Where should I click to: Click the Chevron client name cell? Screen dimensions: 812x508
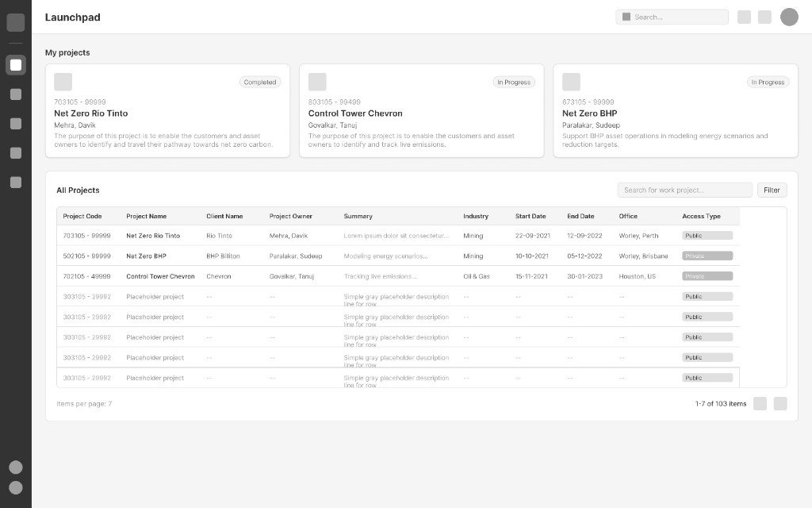point(219,276)
